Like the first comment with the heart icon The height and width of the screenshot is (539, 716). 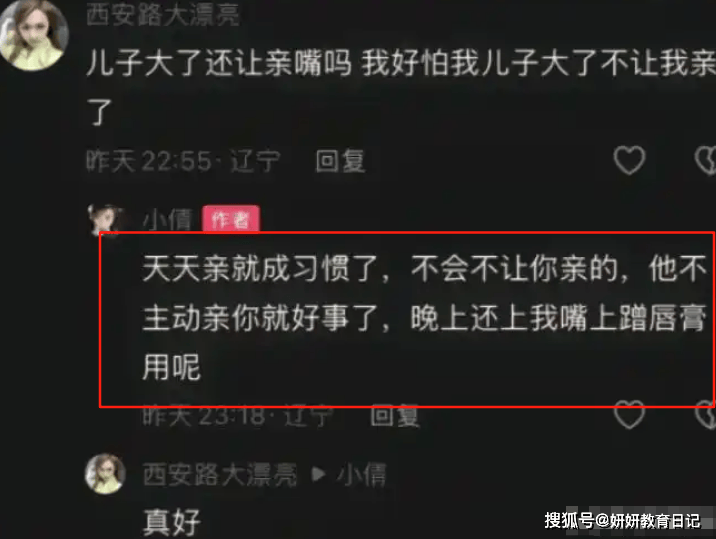click(x=629, y=160)
